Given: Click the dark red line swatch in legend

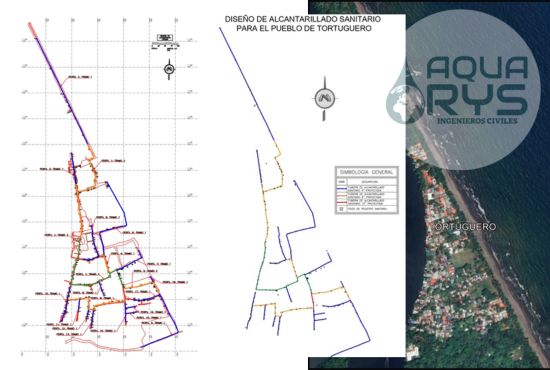Looking at the screenshot, I should click(342, 202).
